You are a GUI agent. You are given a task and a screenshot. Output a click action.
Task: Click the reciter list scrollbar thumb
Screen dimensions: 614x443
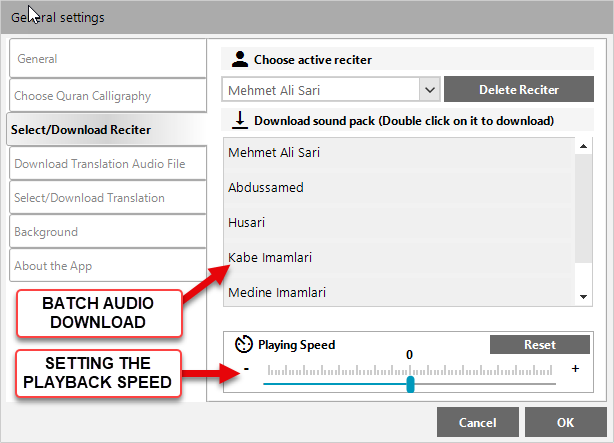[583, 208]
